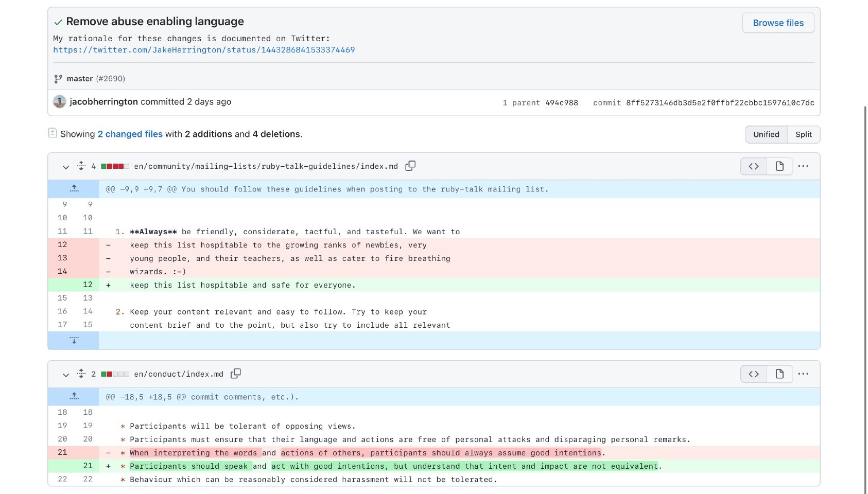
Task: Open the Twitter rationale link
Action: click(x=204, y=50)
